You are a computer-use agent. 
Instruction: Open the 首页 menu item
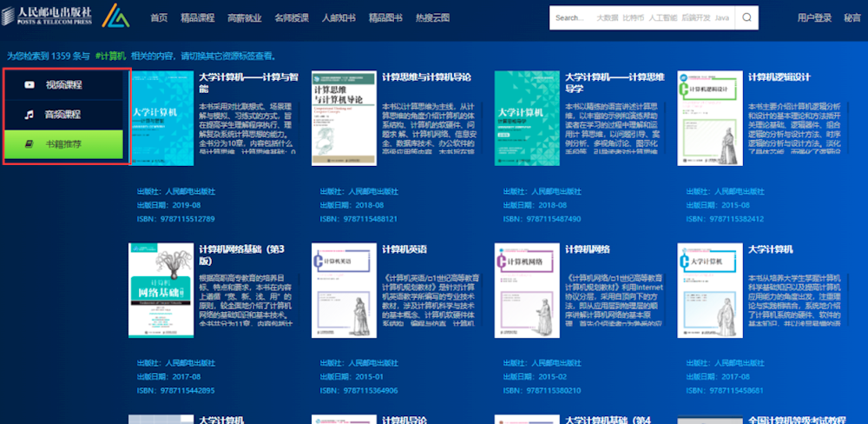coord(159,17)
